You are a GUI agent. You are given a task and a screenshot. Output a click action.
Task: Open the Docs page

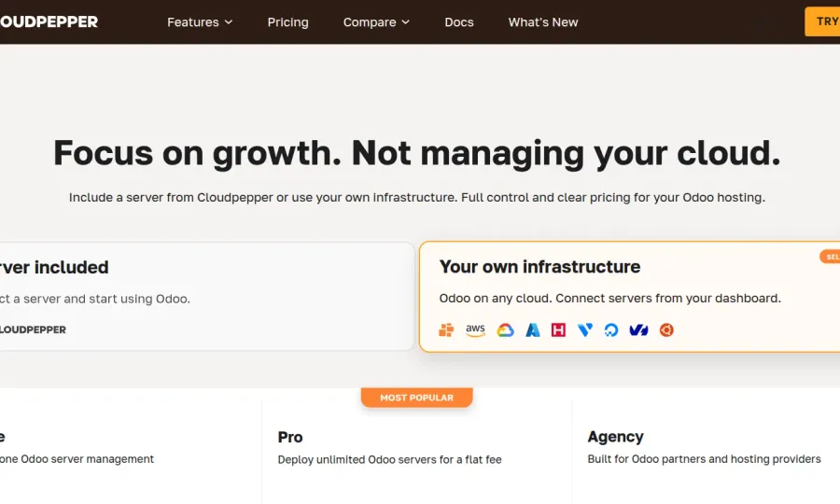459,22
